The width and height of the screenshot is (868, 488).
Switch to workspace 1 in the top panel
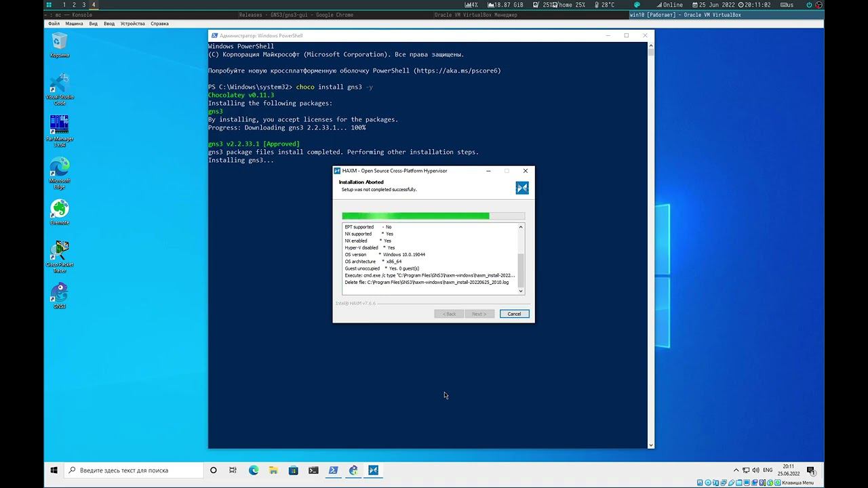64,5
